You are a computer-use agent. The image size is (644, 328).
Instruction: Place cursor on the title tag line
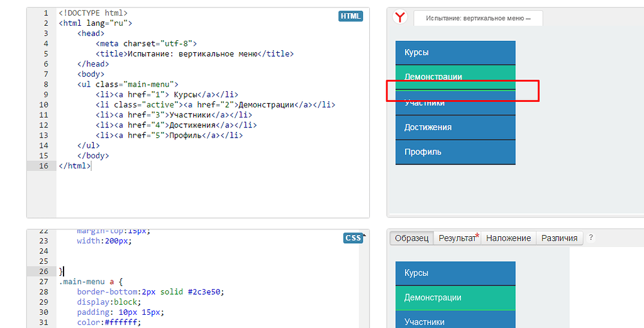(195, 54)
